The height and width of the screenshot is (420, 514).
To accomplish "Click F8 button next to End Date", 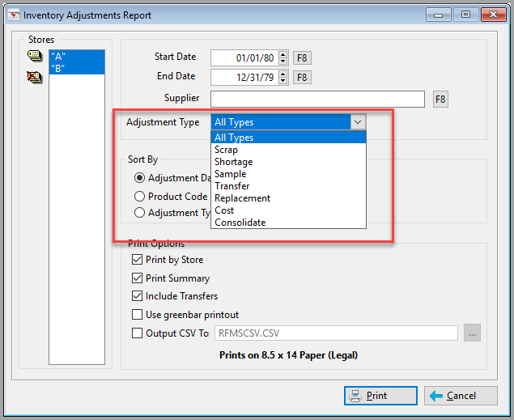I will click(302, 78).
